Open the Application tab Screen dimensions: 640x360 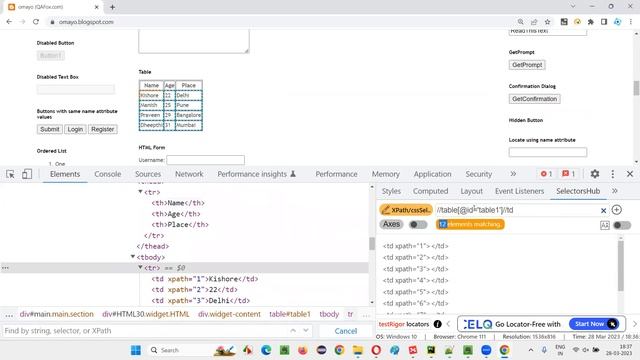pyautogui.click(x=432, y=174)
